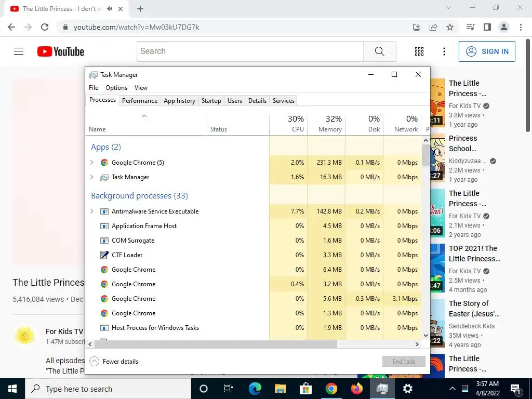Image resolution: width=532 pixels, height=399 pixels.
Task: Click the Chrome address bar URL
Action: pos(137,27)
